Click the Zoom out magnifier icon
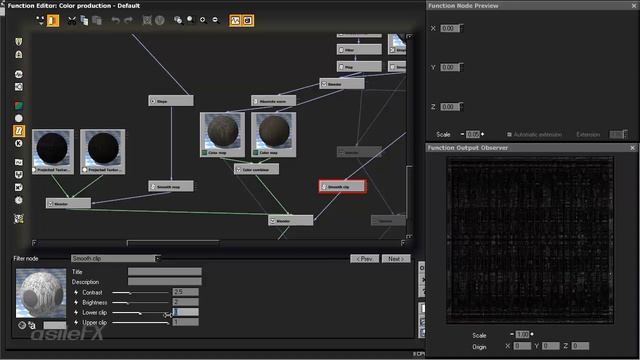 pos(216,20)
